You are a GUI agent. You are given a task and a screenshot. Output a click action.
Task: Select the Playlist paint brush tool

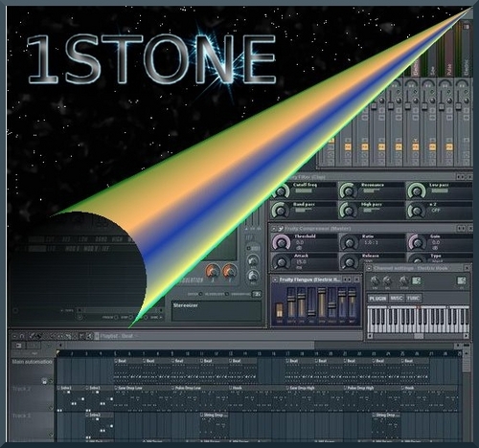tap(38, 336)
